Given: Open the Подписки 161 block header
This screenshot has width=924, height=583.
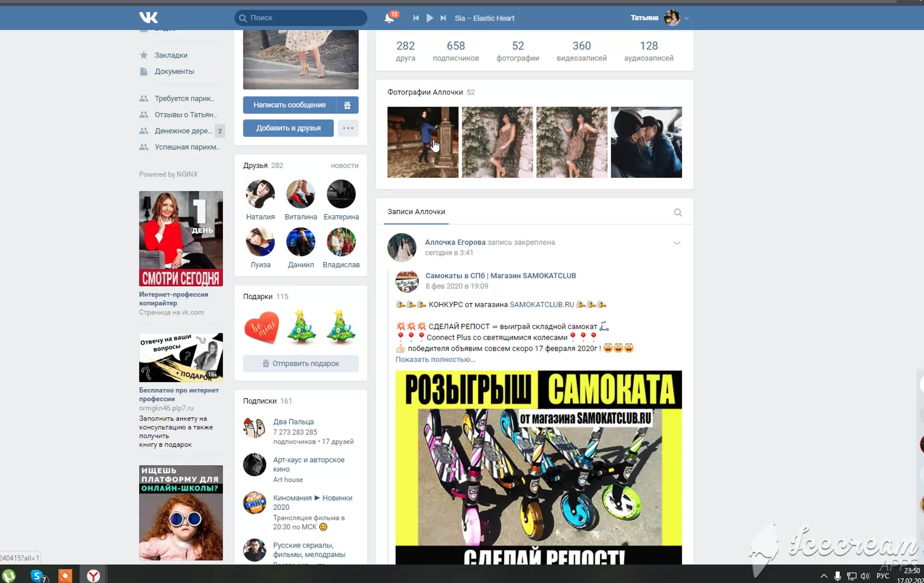Looking at the screenshot, I should (267, 401).
